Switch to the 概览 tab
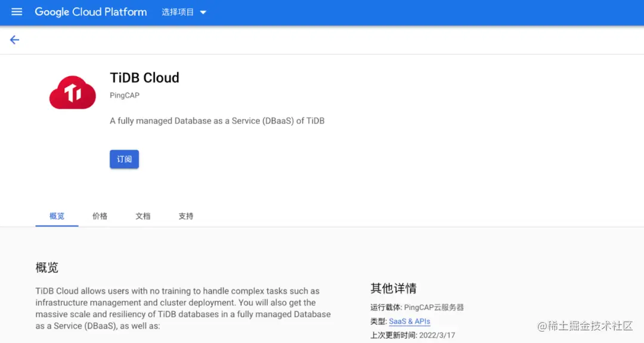 coord(57,216)
